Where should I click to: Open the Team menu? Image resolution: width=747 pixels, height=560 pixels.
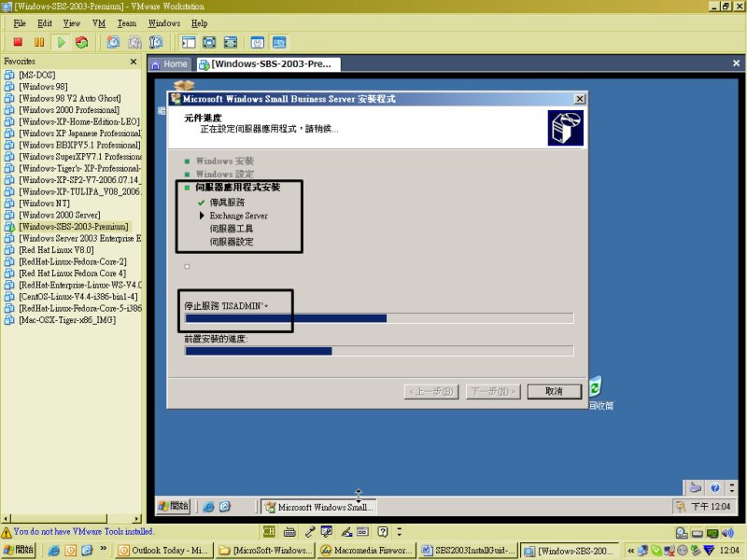tap(127, 23)
